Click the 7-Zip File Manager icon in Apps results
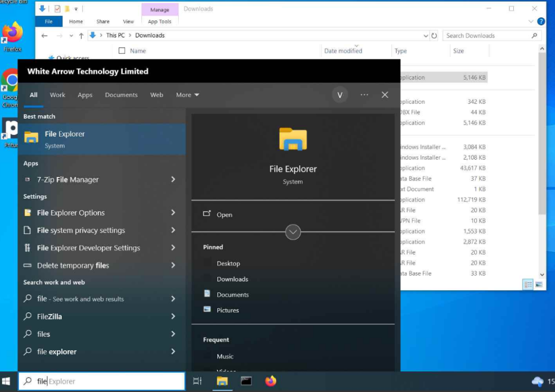 point(27,180)
